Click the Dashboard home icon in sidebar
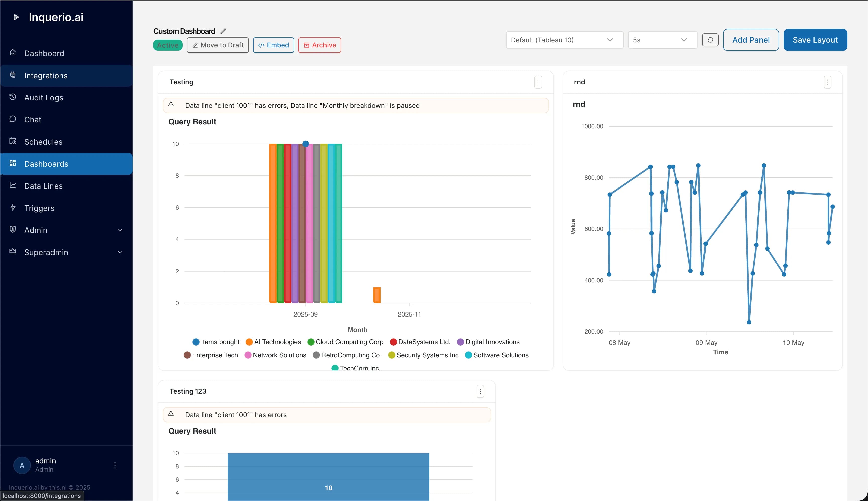868x501 pixels. (x=13, y=53)
